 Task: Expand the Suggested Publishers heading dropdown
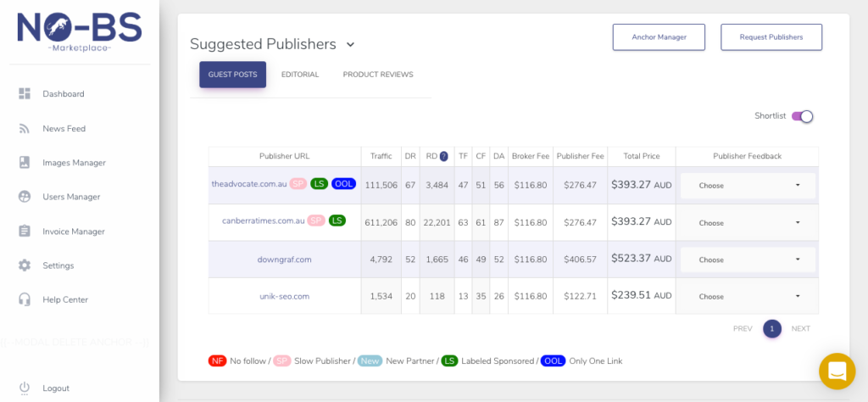350,45
